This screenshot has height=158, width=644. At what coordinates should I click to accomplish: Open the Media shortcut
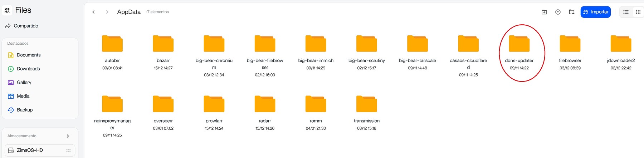coord(19,96)
